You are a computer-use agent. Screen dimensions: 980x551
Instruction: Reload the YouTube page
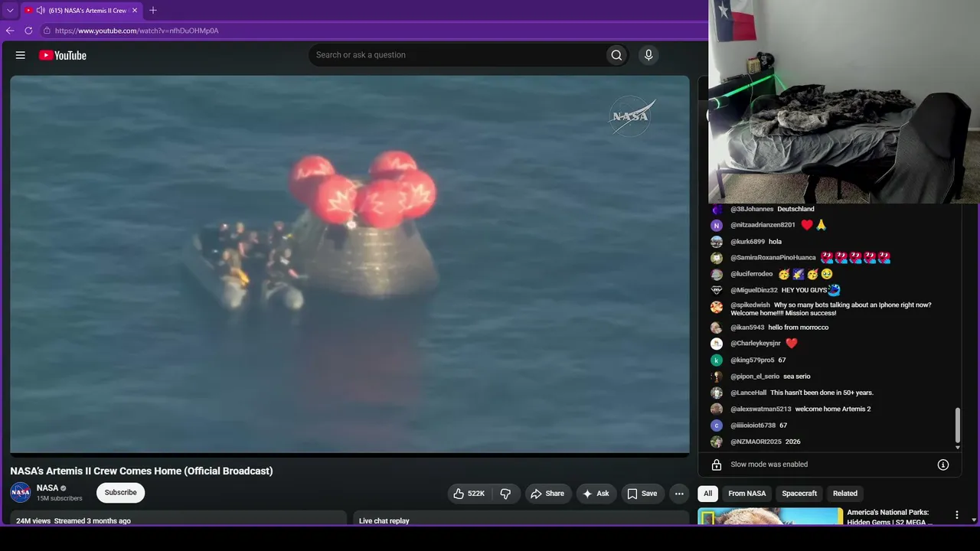(28, 31)
